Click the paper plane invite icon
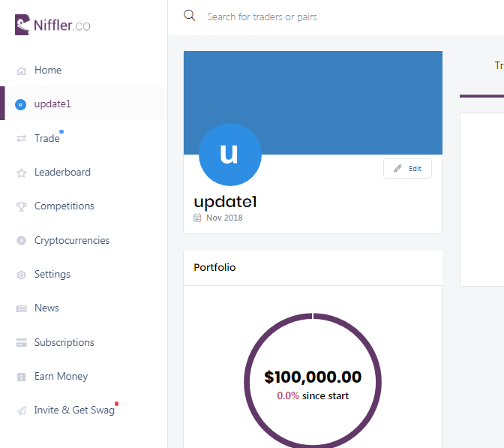This screenshot has height=448, width=504. pos(21,410)
